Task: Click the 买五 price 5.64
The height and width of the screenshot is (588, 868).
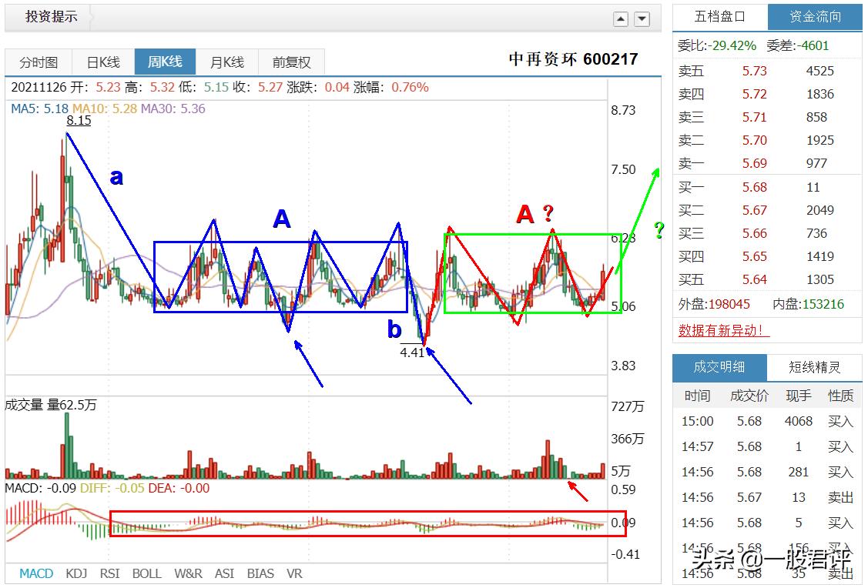Action: pos(755,280)
